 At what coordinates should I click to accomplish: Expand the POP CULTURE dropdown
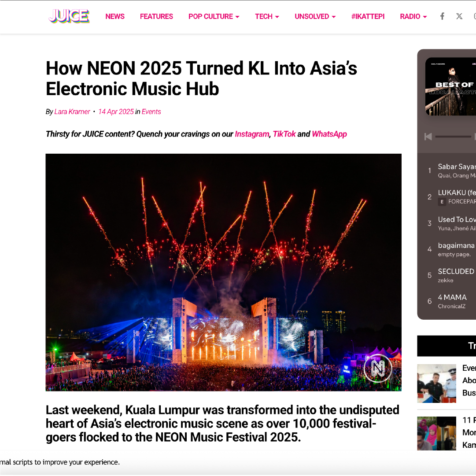pos(214,16)
